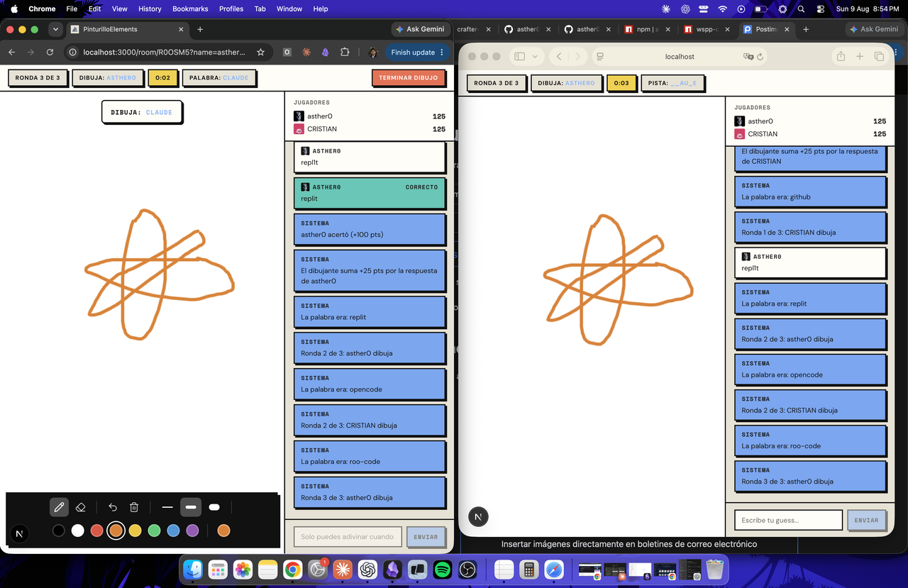Open Spotify from the Dock
908x588 pixels.
442,569
